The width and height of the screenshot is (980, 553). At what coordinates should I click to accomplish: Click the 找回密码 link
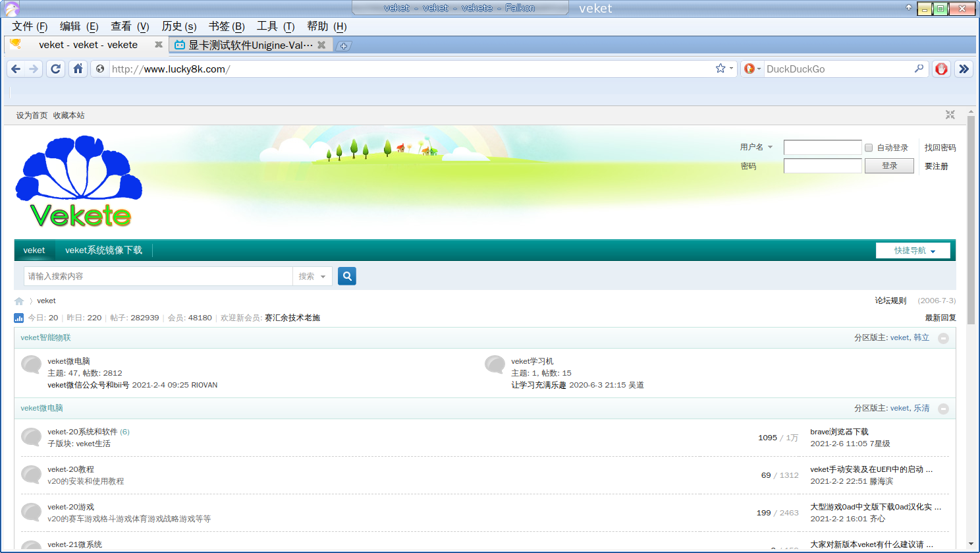click(940, 148)
